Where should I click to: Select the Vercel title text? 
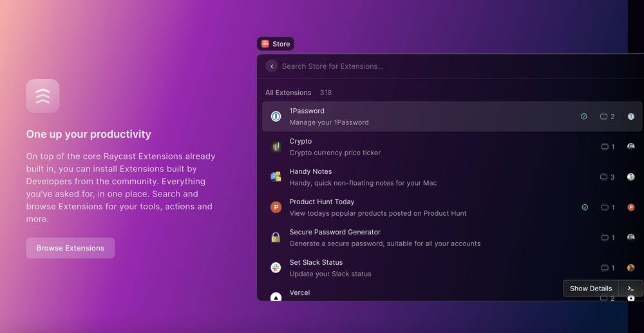[299, 293]
